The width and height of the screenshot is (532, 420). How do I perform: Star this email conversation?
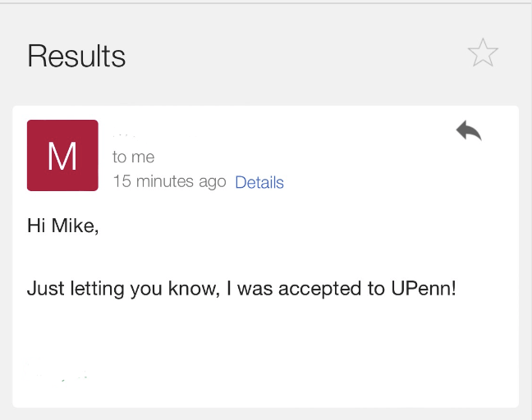coord(483,53)
